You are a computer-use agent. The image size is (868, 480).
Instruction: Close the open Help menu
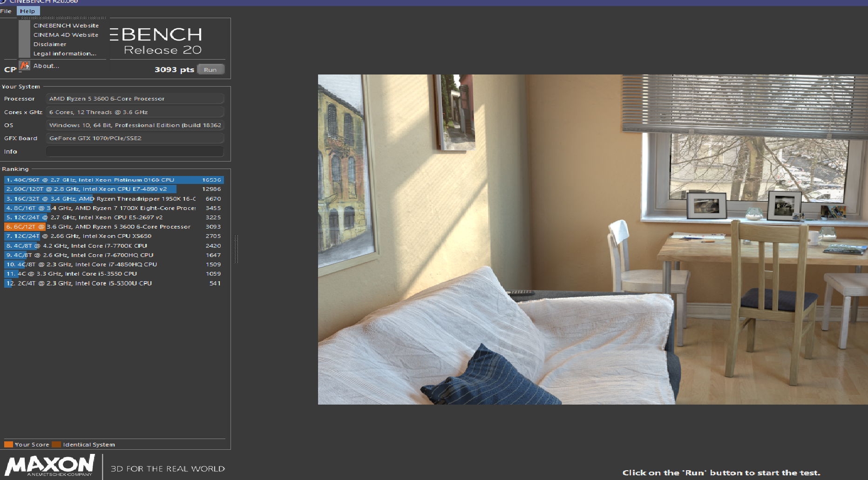pyautogui.click(x=28, y=11)
